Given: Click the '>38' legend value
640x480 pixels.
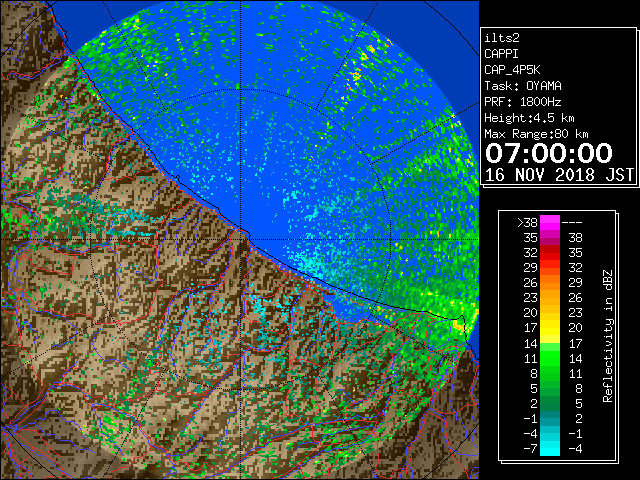Looking at the screenshot, I should pyautogui.click(x=527, y=223).
